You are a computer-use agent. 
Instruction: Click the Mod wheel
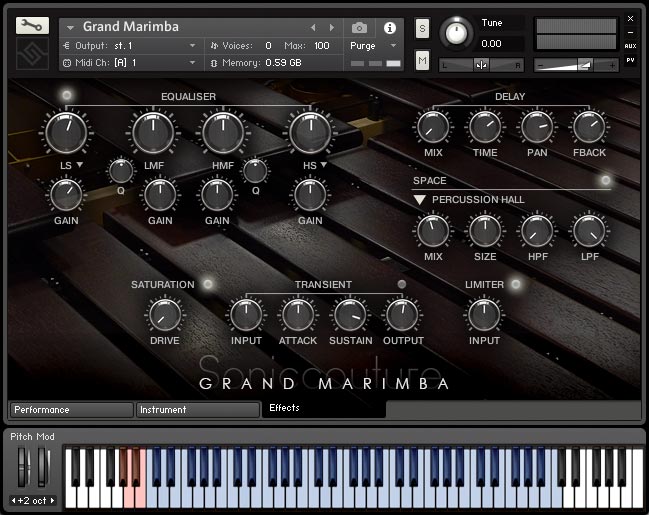(x=43, y=467)
